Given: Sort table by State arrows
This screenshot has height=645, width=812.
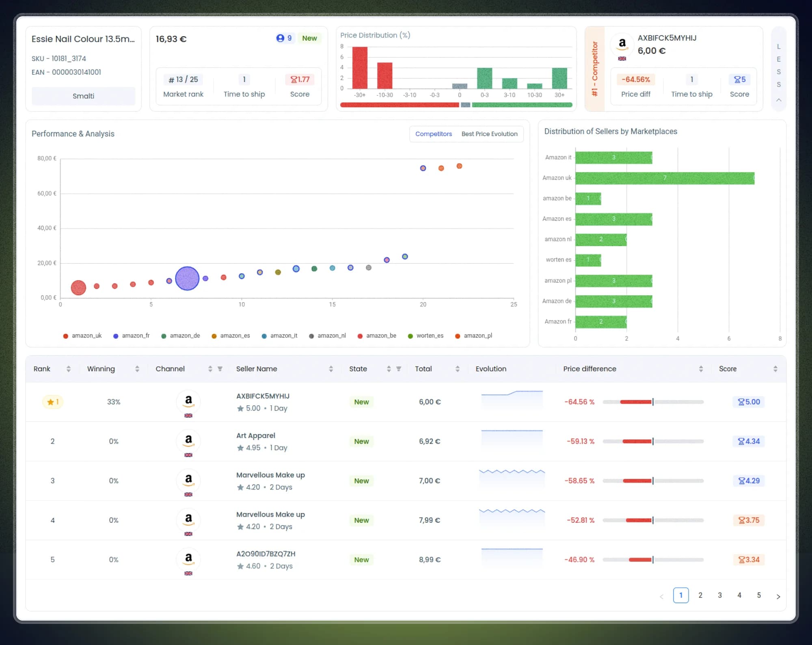Looking at the screenshot, I should click(389, 369).
